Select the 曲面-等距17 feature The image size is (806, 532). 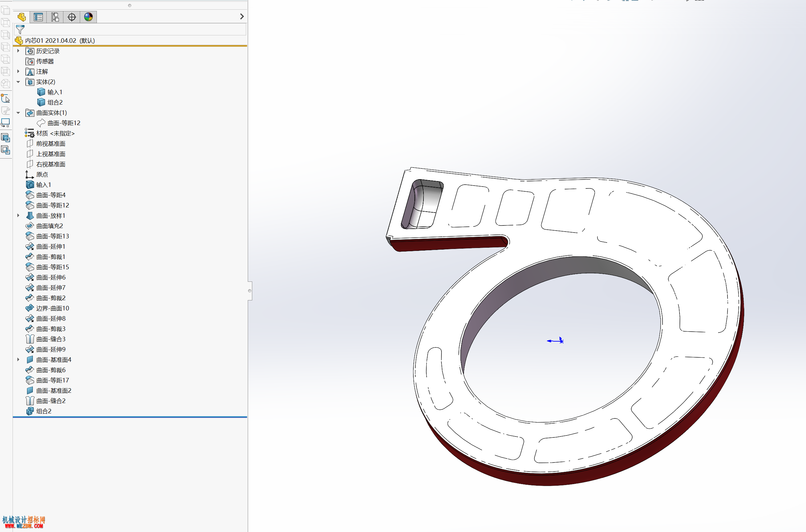tap(48, 380)
